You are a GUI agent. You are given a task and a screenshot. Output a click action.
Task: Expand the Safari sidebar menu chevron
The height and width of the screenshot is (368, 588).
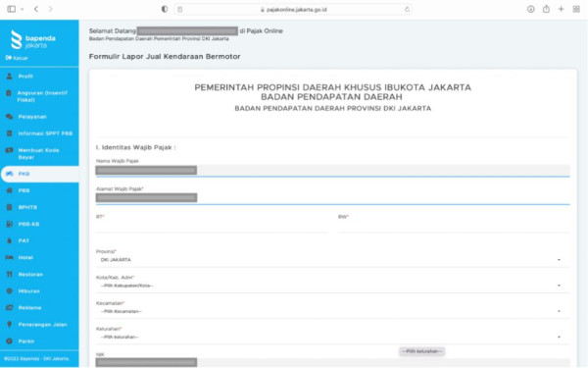click(x=23, y=10)
